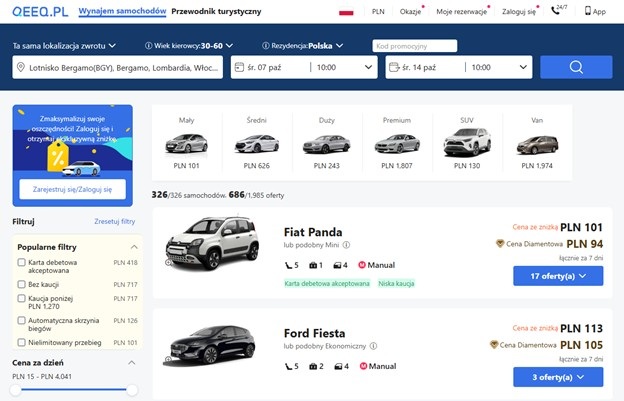624x401 pixels.
Task: Click the Zresetuj filtry link
Action: tap(115, 221)
